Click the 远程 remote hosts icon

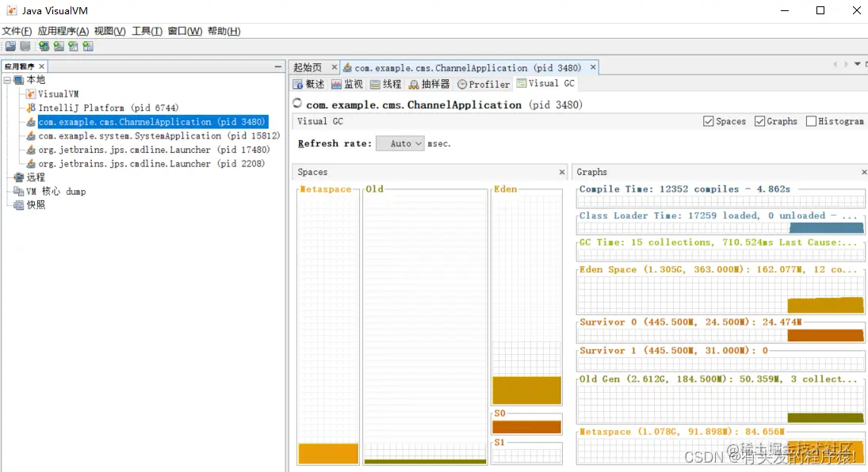pyautogui.click(x=19, y=177)
